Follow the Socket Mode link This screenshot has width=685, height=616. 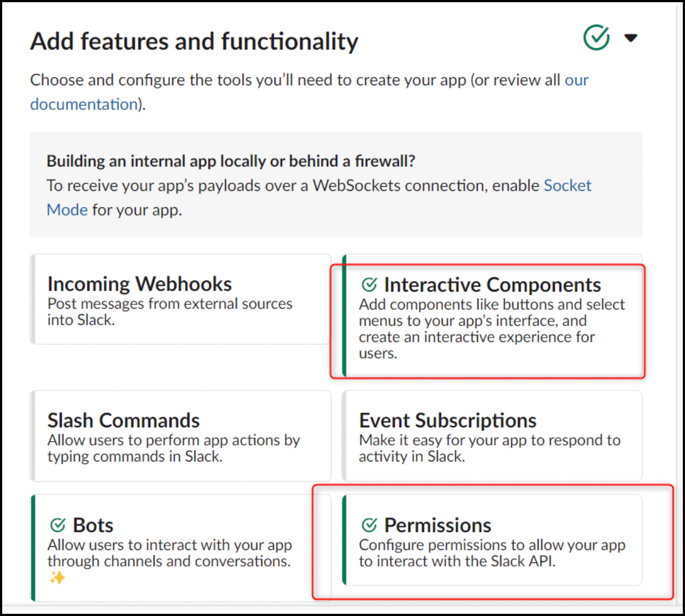[x=567, y=186]
